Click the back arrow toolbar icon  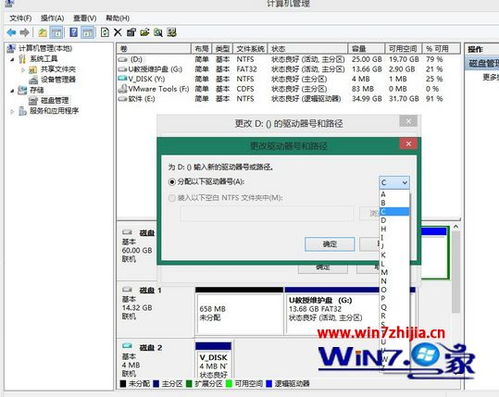[11, 33]
